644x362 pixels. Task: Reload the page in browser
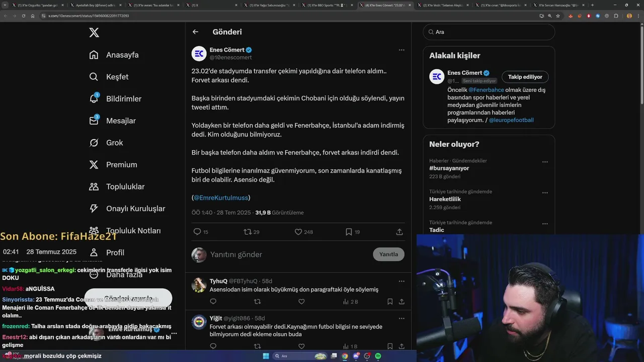coord(23,16)
